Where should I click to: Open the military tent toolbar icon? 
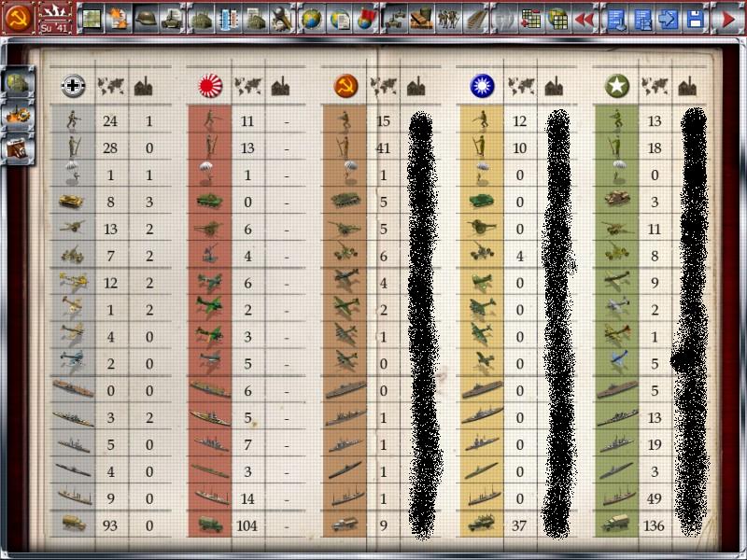[201, 19]
